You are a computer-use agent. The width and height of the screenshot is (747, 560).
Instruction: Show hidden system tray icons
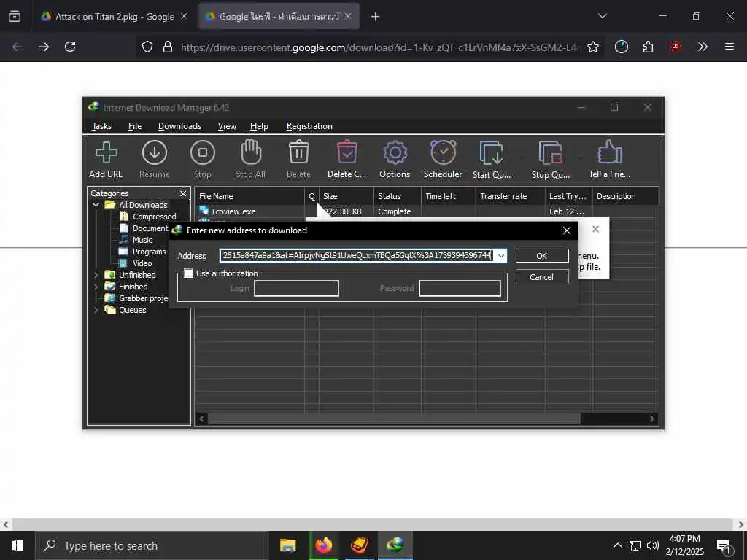pyautogui.click(x=617, y=545)
